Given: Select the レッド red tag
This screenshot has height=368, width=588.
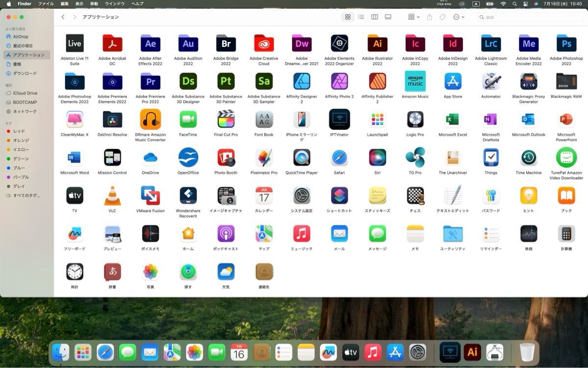Looking at the screenshot, I should click(27, 131).
